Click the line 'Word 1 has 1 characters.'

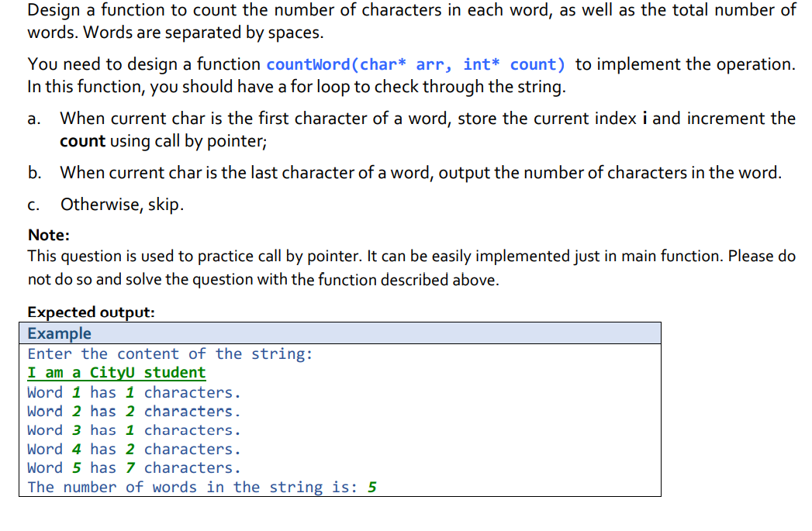(134, 392)
